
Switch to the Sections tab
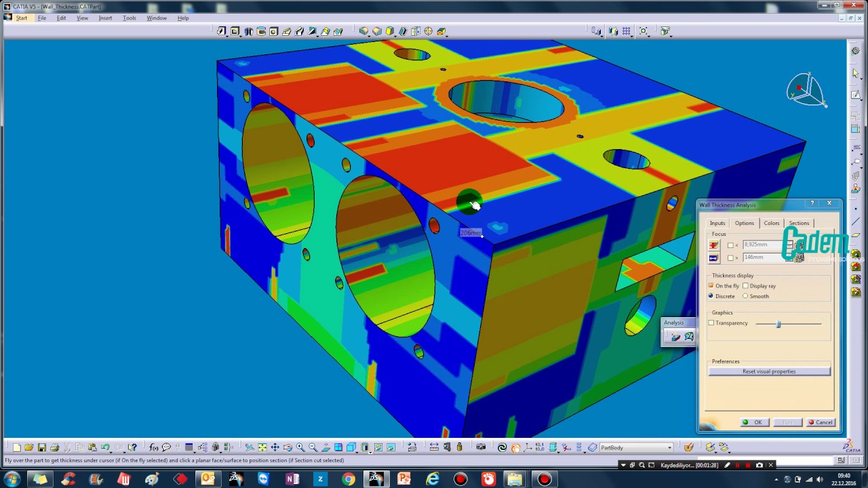[799, 223]
